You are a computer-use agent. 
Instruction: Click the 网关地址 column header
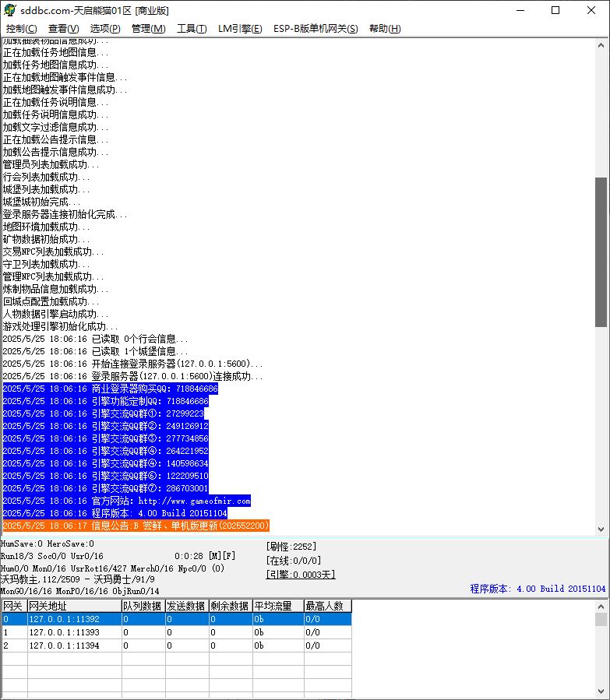(75, 606)
